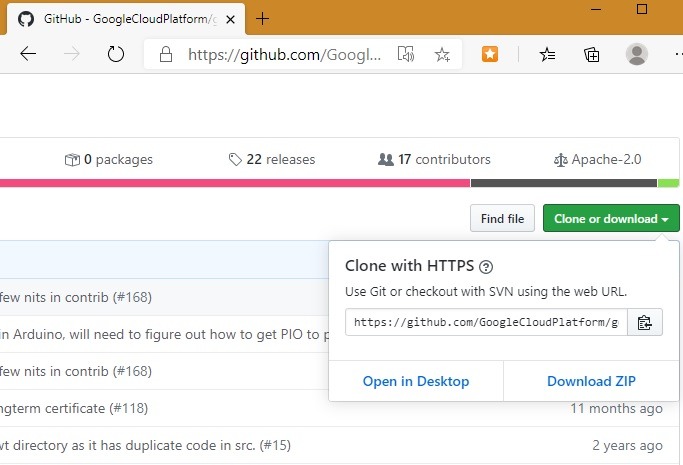Click the dark gray language bar segment
The height and width of the screenshot is (465, 683).
click(x=564, y=183)
